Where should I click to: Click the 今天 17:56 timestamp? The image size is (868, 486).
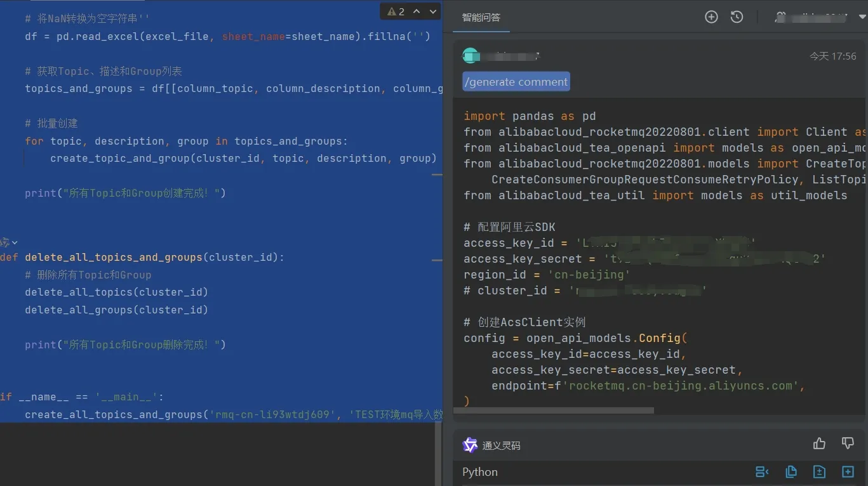[x=832, y=56]
